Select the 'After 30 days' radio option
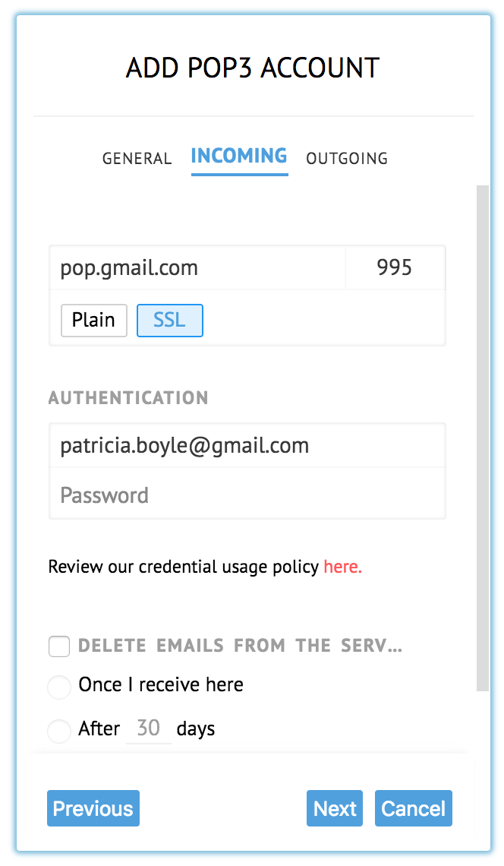Image resolution: width=504 pixels, height=866 pixels. point(59,731)
